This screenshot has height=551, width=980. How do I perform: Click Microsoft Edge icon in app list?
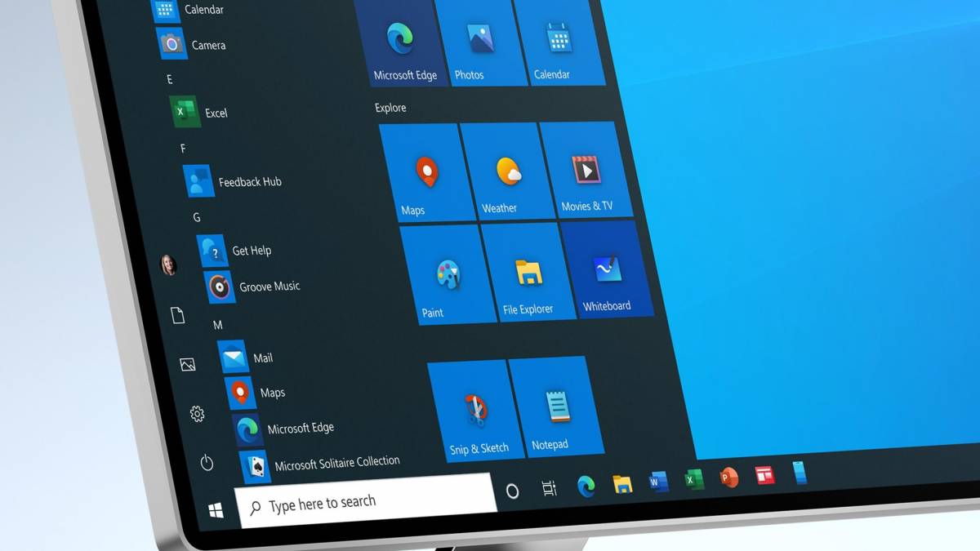[247, 429]
